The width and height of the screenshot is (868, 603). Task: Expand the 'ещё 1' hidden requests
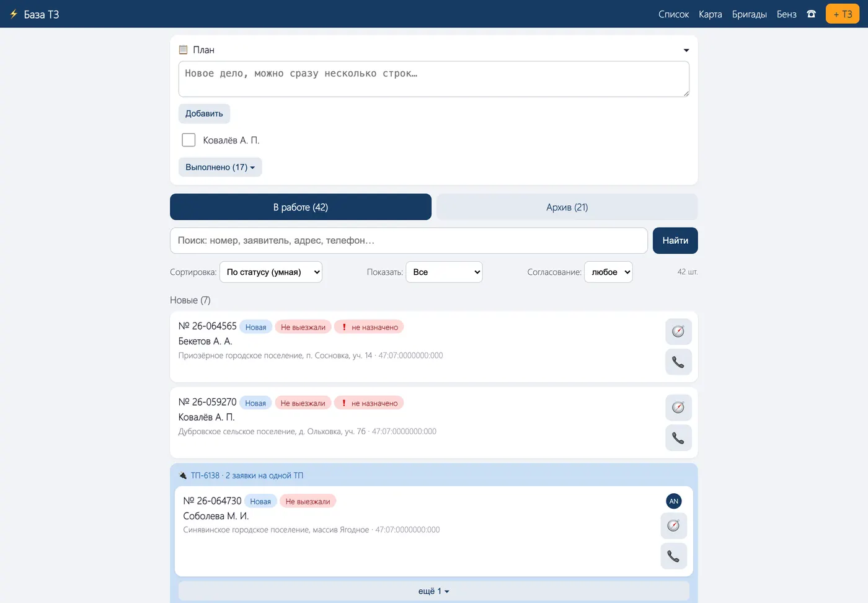coord(434,591)
